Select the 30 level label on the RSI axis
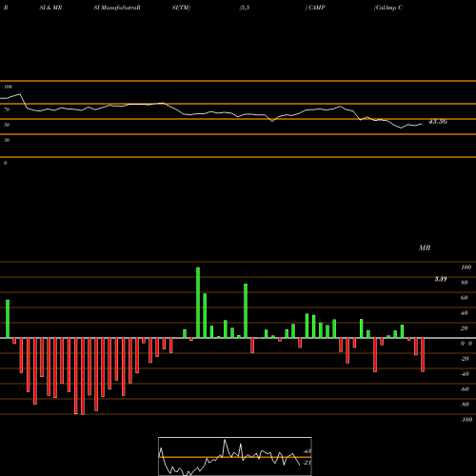 click(x=7, y=140)
